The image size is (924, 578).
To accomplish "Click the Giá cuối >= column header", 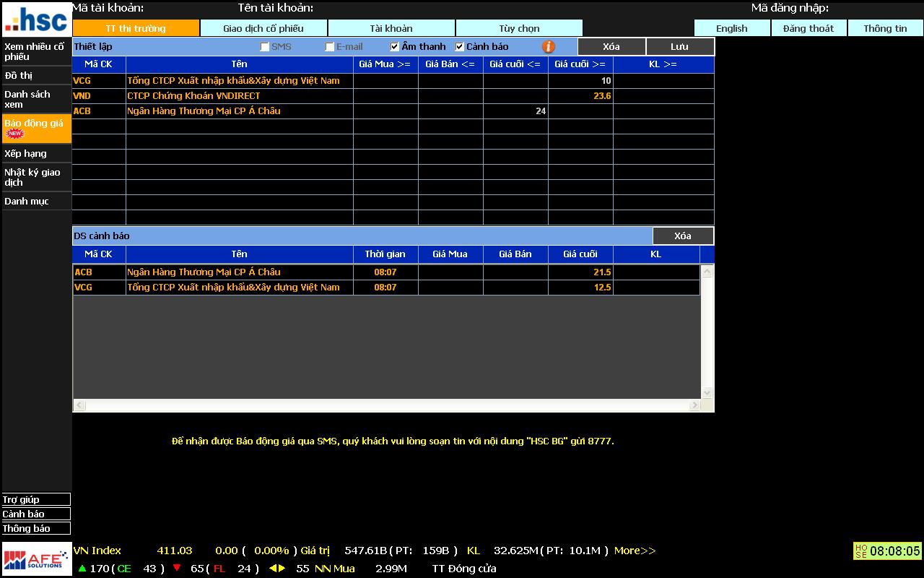I will coord(580,64).
